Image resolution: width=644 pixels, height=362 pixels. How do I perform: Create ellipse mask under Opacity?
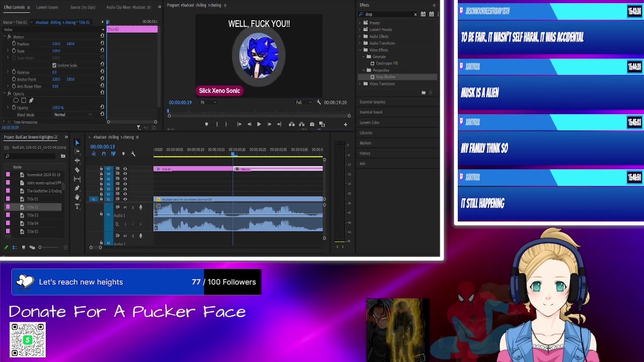pos(16,101)
